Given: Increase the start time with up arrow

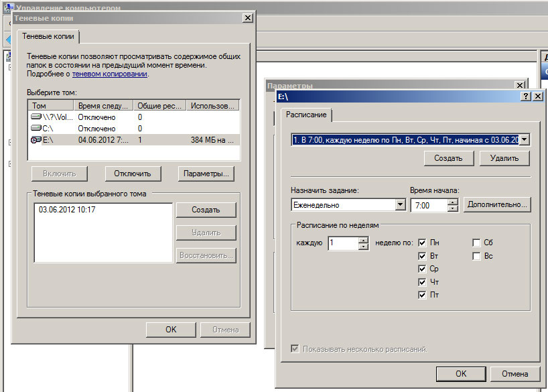Looking at the screenshot, I should coord(453,202).
